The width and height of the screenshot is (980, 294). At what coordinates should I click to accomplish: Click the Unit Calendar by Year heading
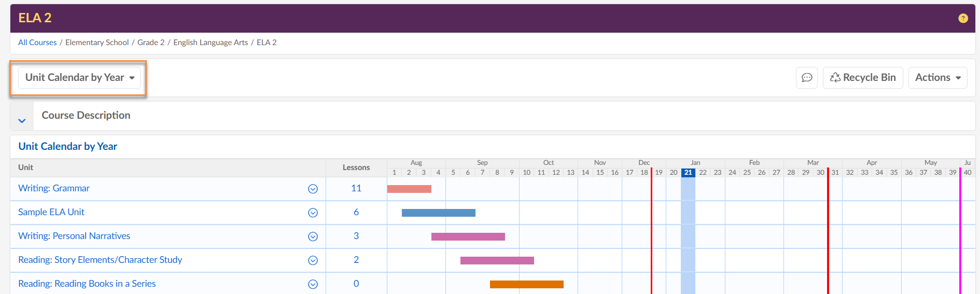pos(68,146)
